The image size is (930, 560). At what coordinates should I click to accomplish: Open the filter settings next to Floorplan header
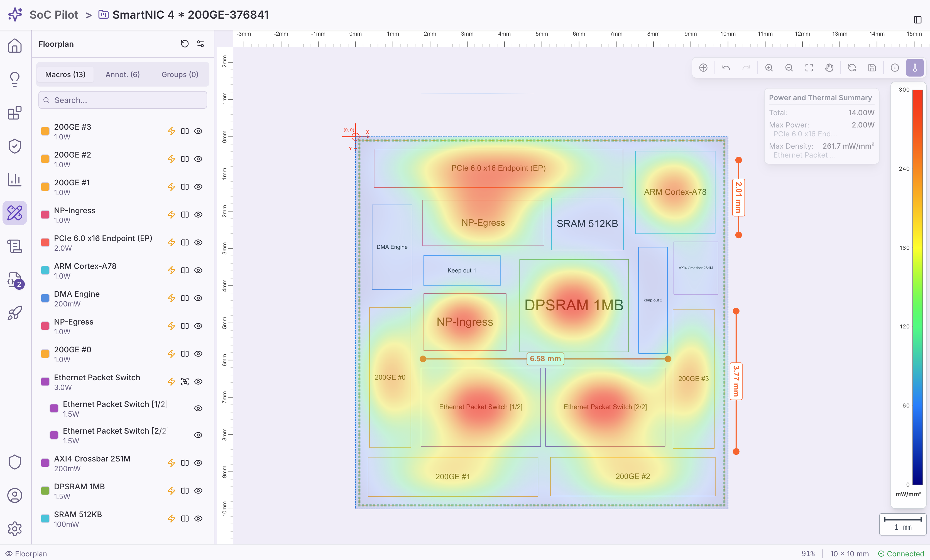200,44
